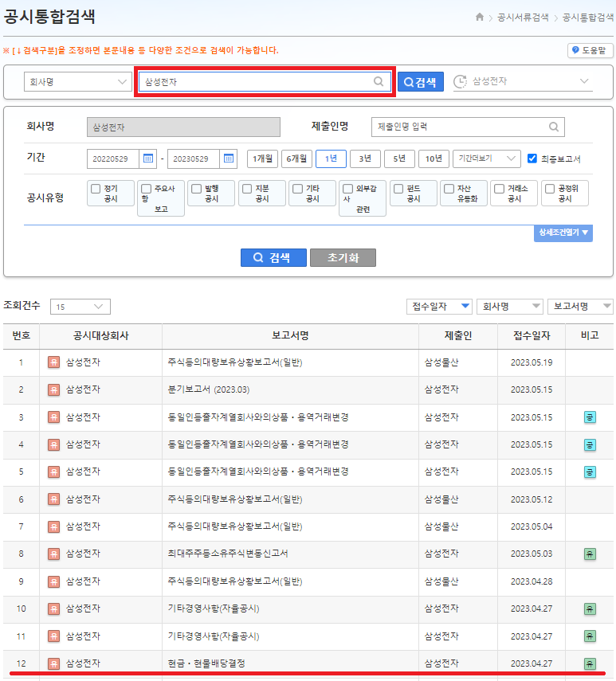Toggle the 최종보고서 checkbox

(x=532, y=159)
